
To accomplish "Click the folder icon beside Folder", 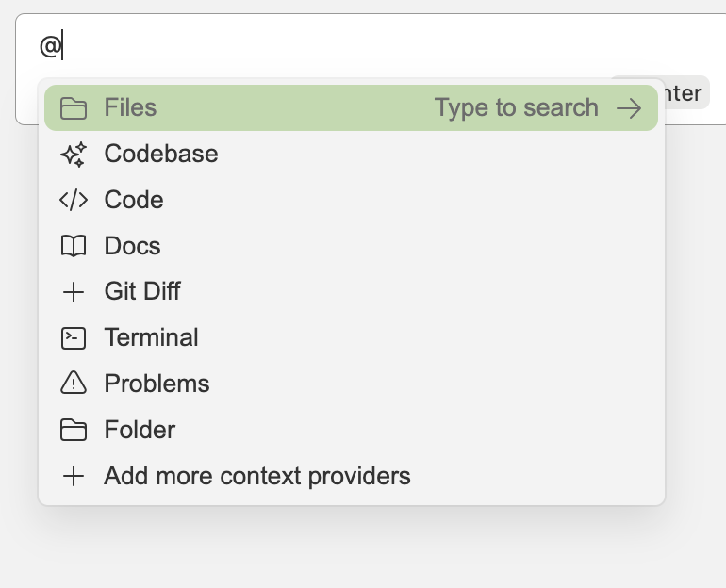I will click(73, 431).
